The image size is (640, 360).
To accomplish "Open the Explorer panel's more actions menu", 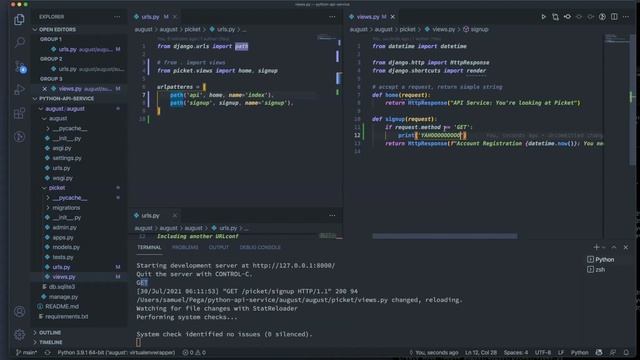I will click(117, 17).
